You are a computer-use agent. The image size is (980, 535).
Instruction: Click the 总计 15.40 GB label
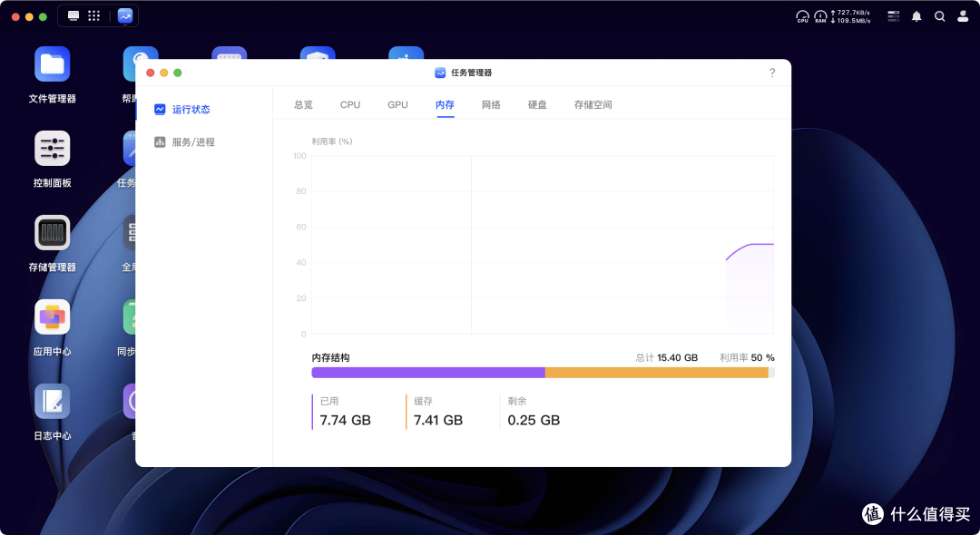[666, 357]
